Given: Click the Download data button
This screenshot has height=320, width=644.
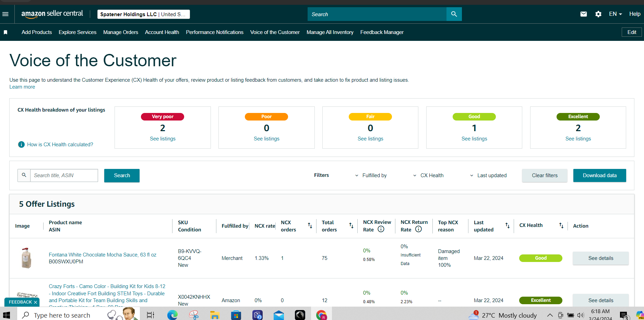Looking at the screenshot, I should [x=599, y=175].
